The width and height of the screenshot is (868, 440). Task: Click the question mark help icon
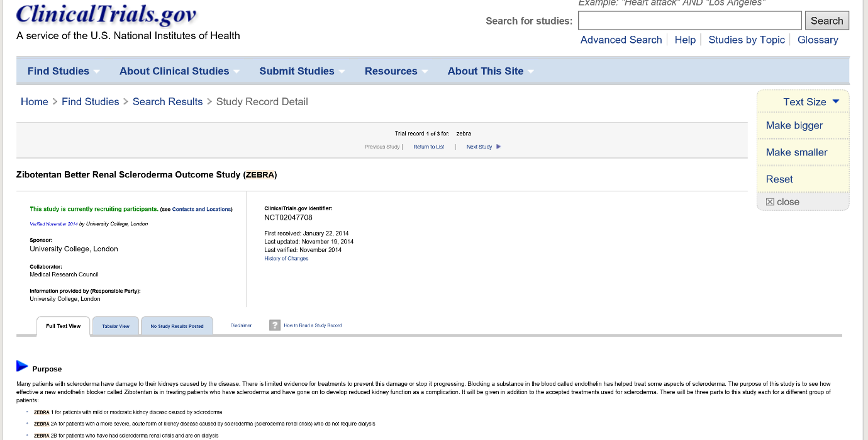tap(275, 325)
